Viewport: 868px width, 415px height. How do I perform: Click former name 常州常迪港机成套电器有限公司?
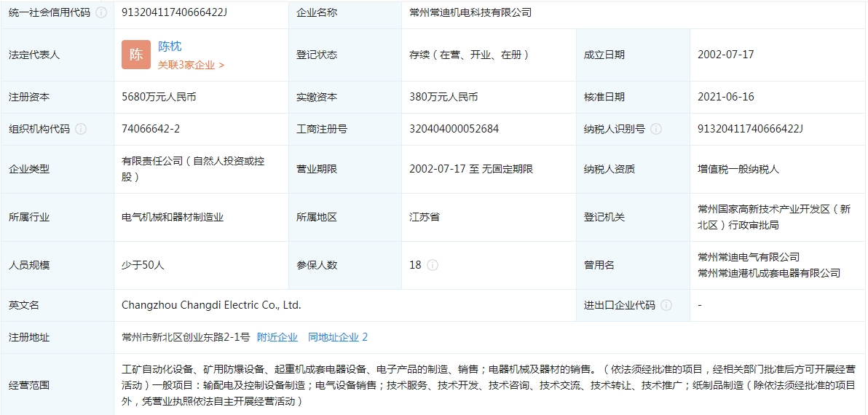pyautogui.click(x=768, y=273)
